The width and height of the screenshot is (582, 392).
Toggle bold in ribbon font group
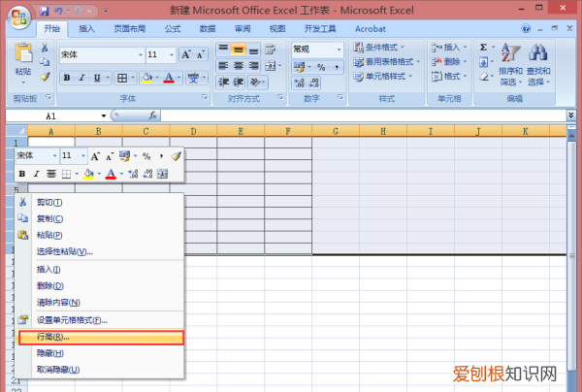point(67,78)
